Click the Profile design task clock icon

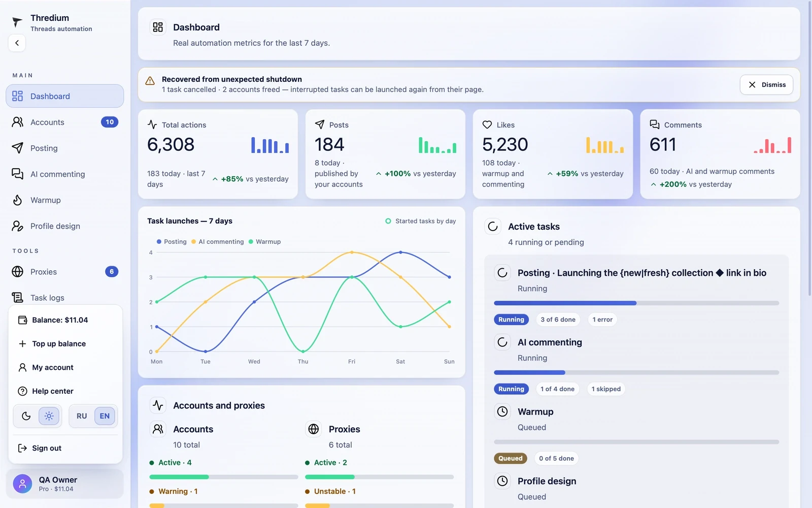click(x=502, y=481)
